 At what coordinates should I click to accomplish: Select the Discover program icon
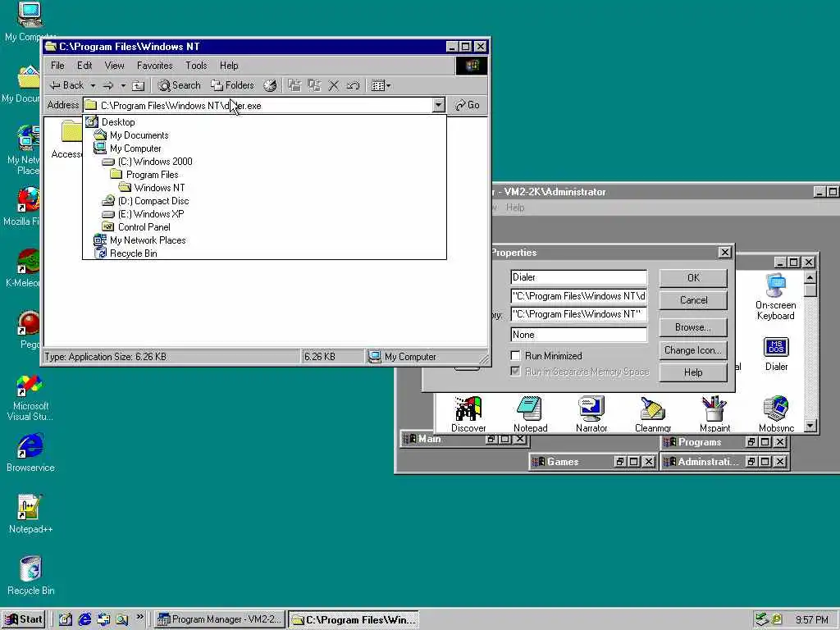pyautogui.click(x=468, y=414)
